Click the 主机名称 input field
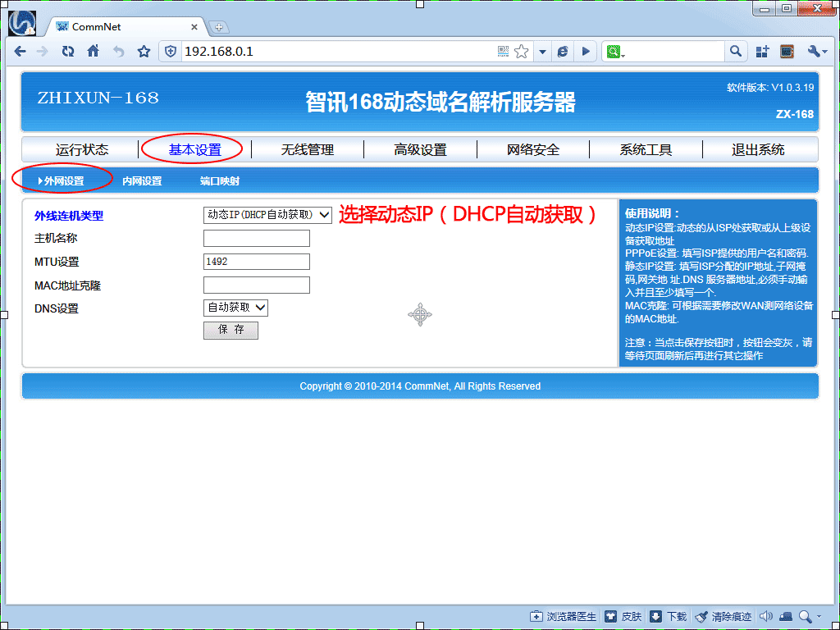This screenshot has height=630, width=840. (x=257, y=239)
